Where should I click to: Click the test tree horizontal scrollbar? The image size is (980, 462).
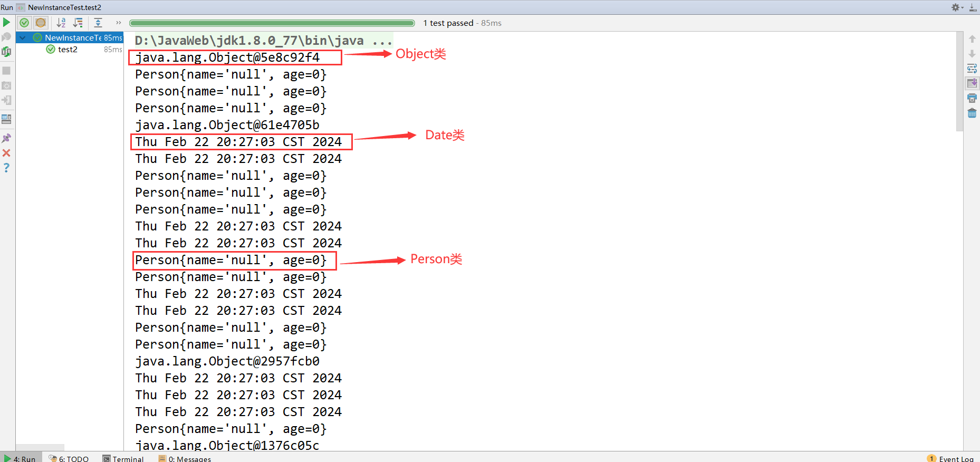click(x=40, y=447)
